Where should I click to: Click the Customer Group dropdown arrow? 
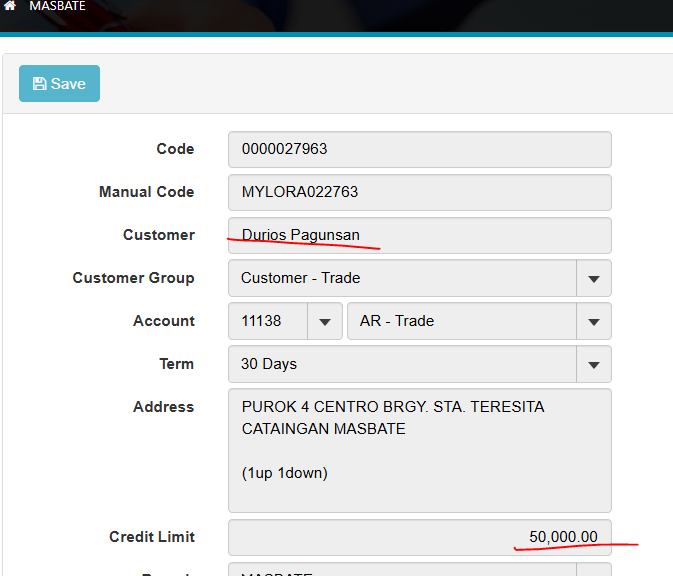[x=594, y=279]
